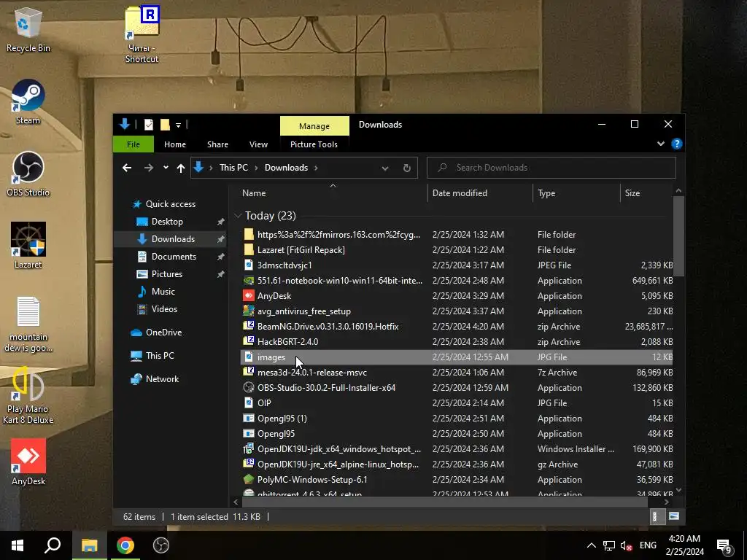Switch to OBS on the taskbar

161,545
